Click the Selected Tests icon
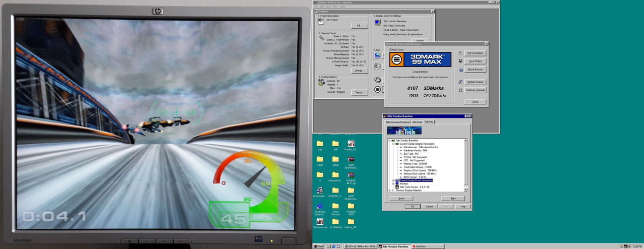The height and width of the screenshot is (249, 644). 321,38
